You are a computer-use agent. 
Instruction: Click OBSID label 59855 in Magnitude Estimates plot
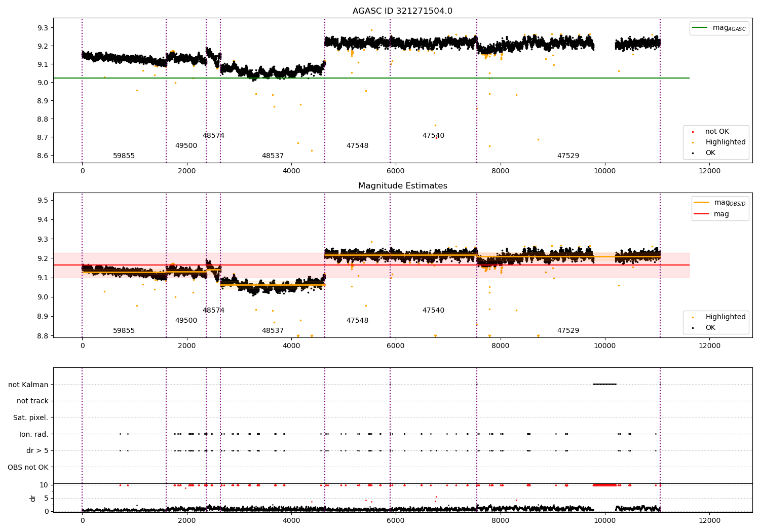[124, 331]
